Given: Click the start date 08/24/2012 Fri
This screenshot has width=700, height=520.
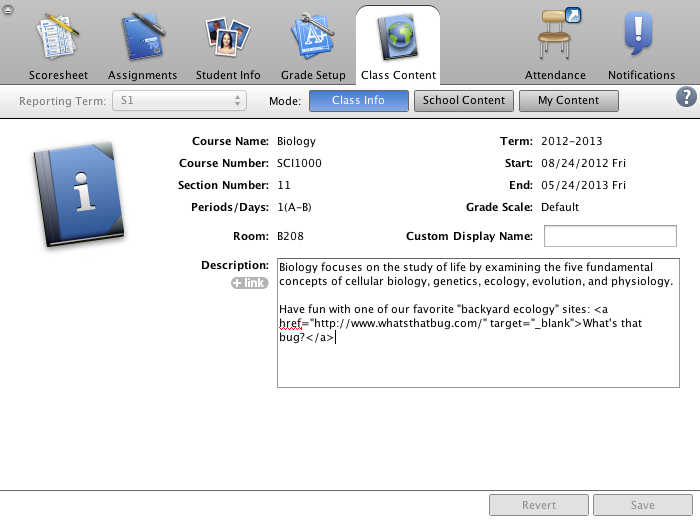Looking at the screenshot, I should click(583, 163).
